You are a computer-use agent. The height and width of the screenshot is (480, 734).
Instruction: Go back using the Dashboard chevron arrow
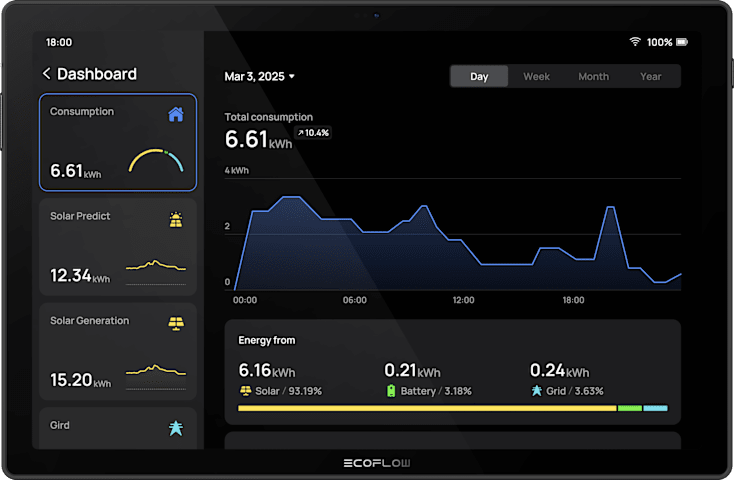(x=46, y=74)
